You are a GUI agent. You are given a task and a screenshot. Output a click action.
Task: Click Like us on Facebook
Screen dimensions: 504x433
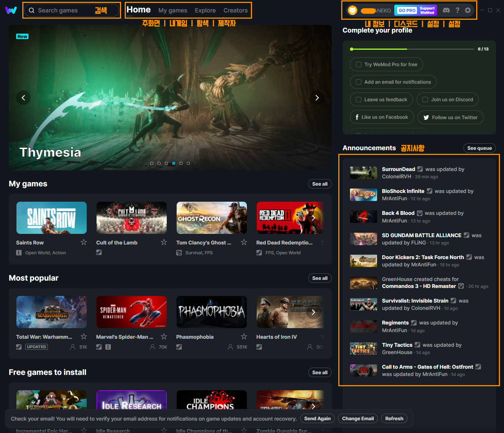(x=382, y=117)
